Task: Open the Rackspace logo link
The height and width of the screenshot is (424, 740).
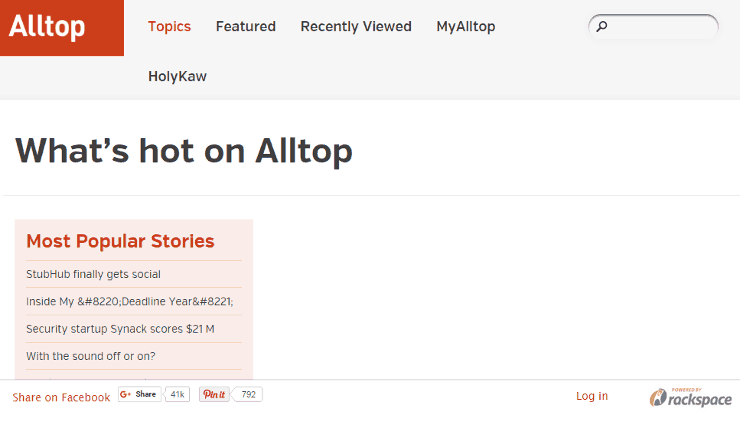Action: pos(691,398)
